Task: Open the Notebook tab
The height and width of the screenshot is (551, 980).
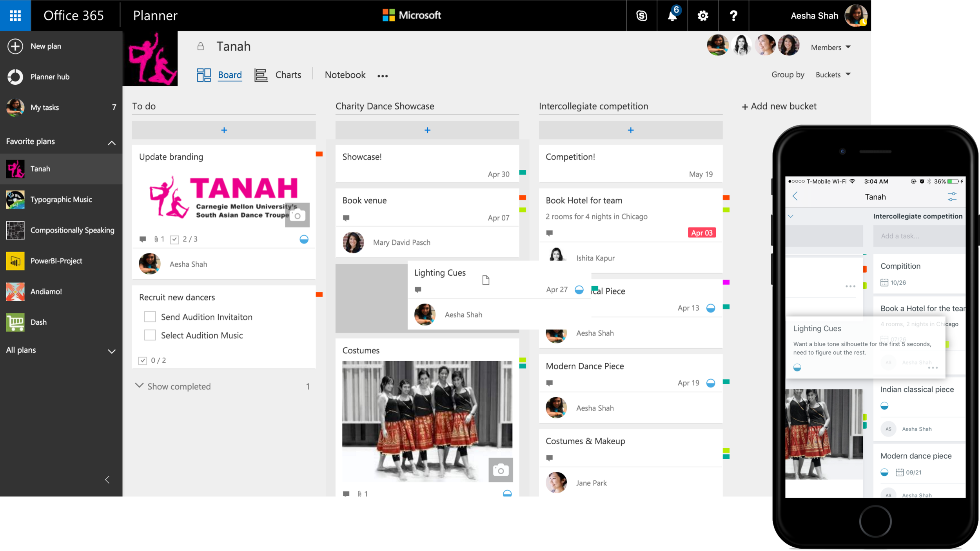Action: pos(345,75)
